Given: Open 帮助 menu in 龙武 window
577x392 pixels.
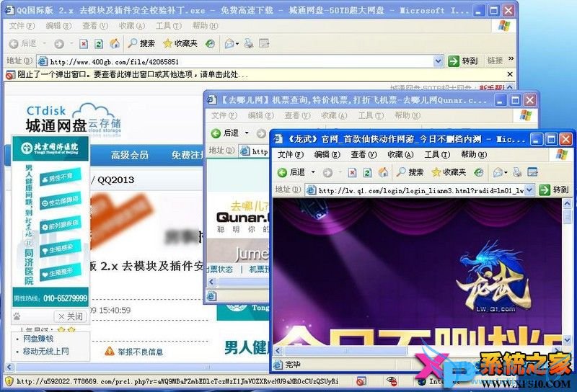Looking at the screenshot, I should [x=474, y=154].
